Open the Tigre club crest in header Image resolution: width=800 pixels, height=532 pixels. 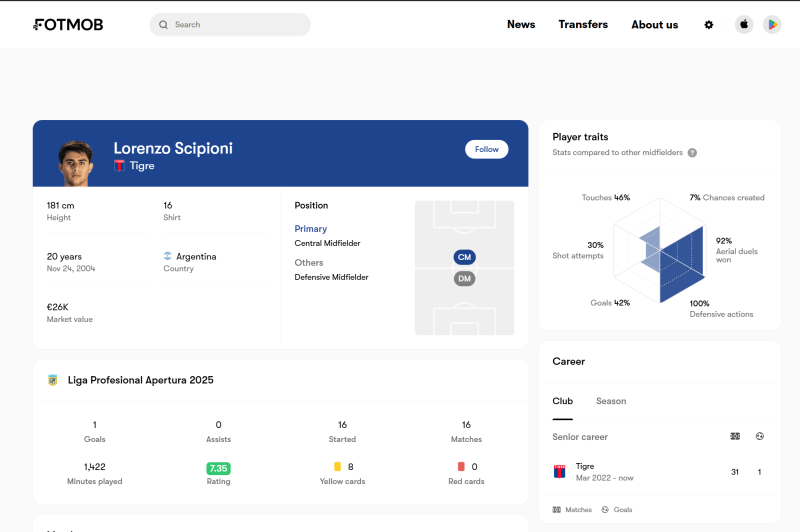pyautogui.click(x=119, y=165)
